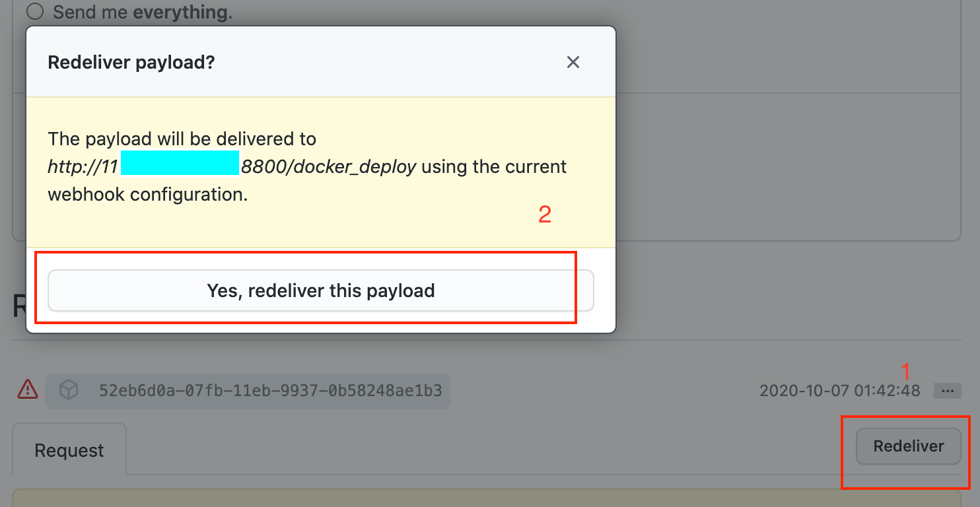Screen dimensions: 980x507
Task: Open the ellipsis options menu next to the timestamp
Action: point(947,391)
